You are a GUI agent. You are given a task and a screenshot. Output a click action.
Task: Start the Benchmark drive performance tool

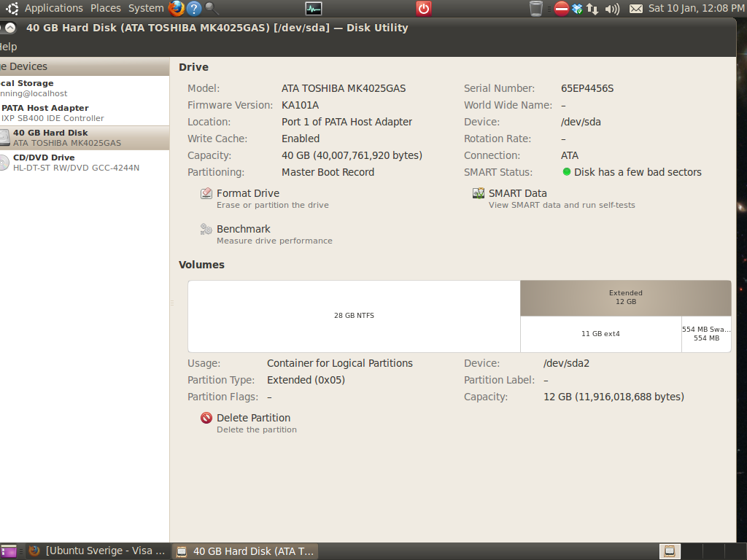click(x=266, y=234)
